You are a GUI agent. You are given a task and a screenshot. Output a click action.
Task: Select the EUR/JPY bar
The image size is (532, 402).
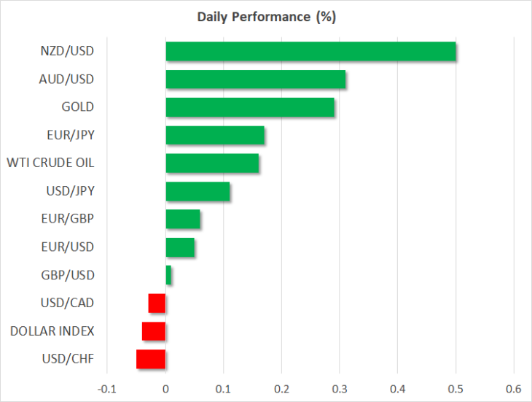click(215, 135)
